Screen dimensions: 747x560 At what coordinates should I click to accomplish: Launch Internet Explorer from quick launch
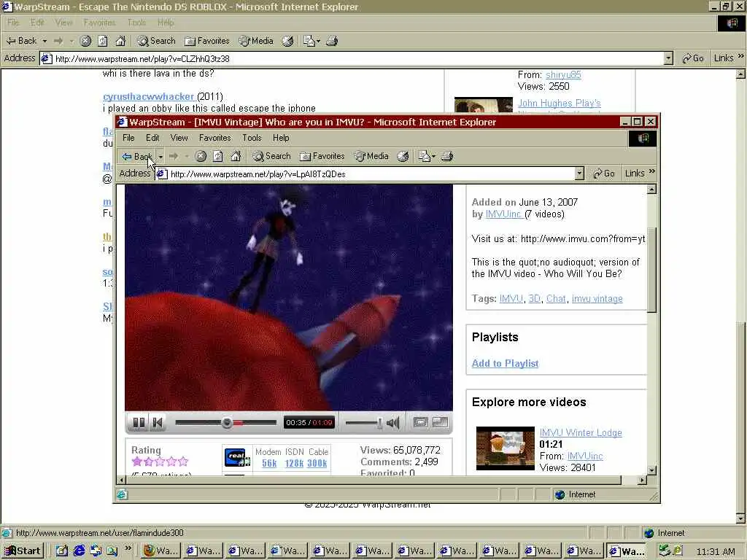click(x=79, y=551)
